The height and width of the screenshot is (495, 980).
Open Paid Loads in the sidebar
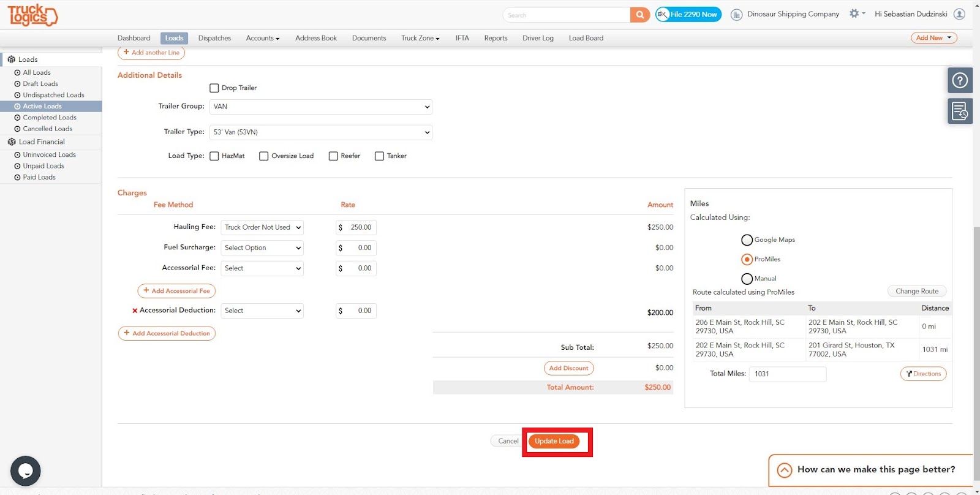coord(39,177)
